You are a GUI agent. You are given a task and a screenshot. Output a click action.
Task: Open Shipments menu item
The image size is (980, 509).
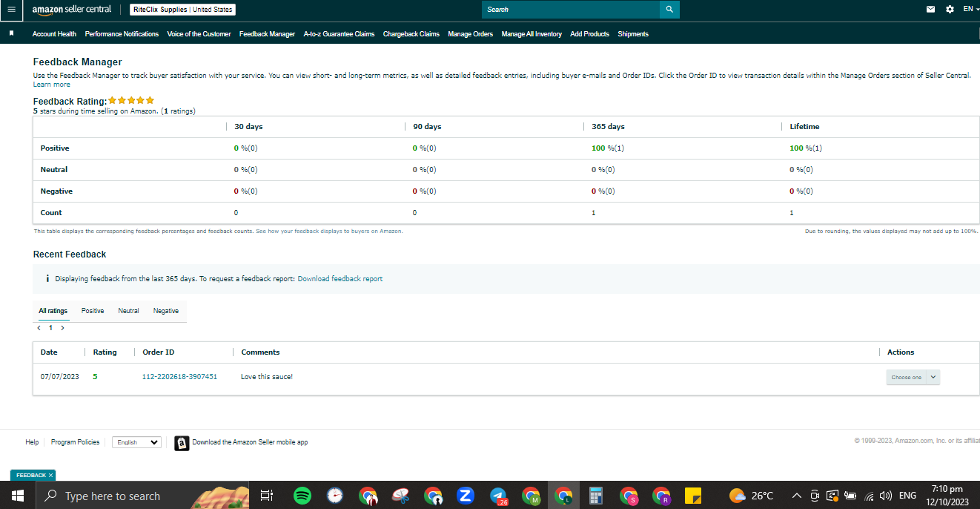point(633,34)
